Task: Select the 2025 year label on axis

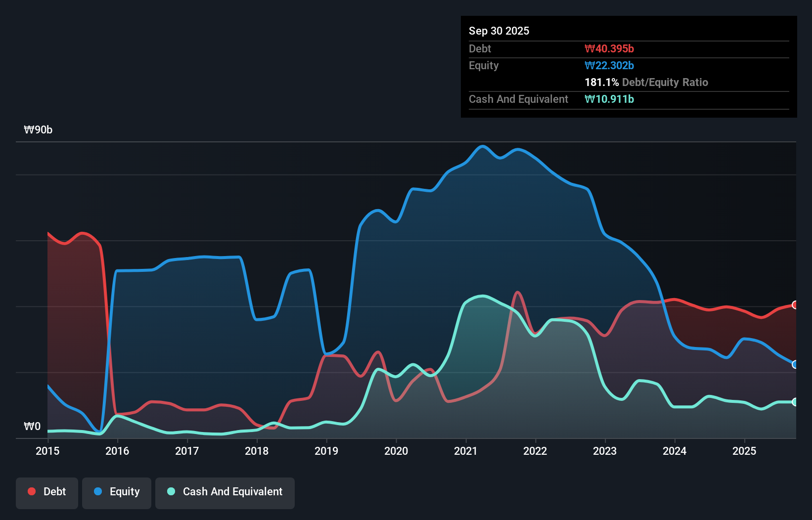Action: (745, 451)
